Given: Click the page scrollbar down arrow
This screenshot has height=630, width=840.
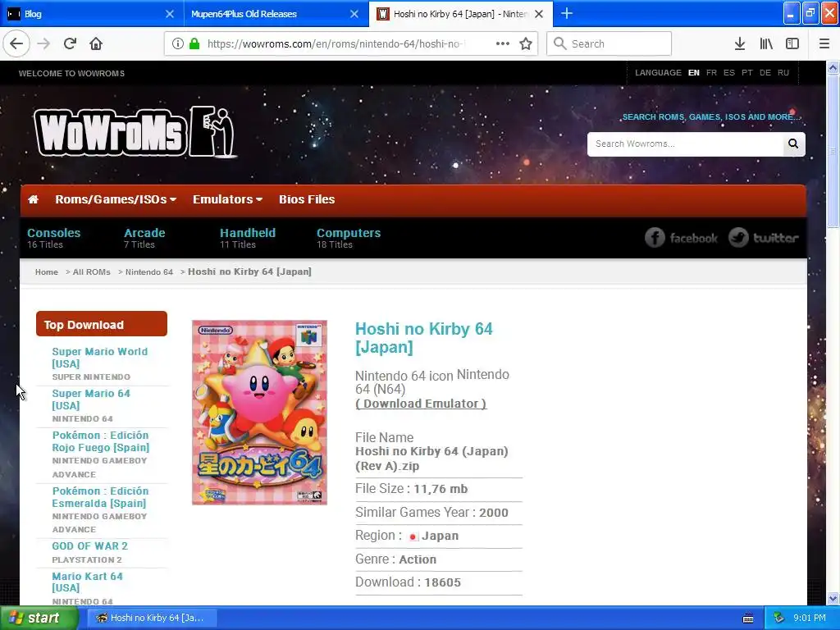Looking at the screenshot, I should (833, 598).
